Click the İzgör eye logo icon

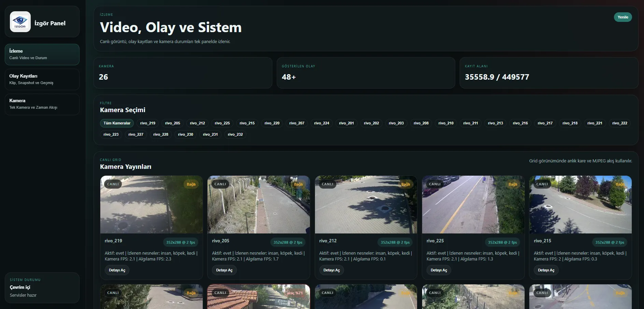pyautogui.click(x=20, y=22)
